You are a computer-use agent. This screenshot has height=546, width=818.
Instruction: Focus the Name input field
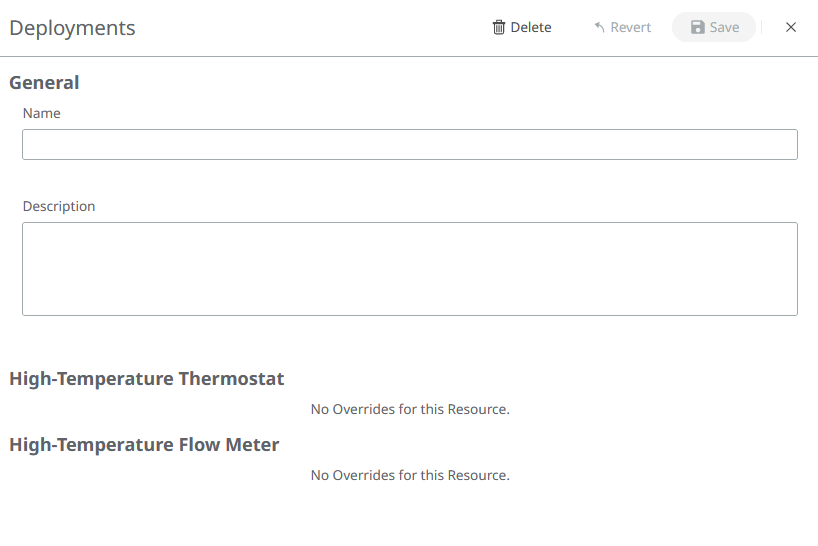[x=409, y=145]
